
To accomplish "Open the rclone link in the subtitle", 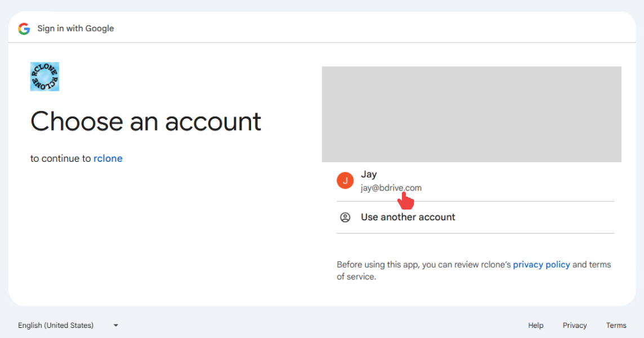I will 108,158.
